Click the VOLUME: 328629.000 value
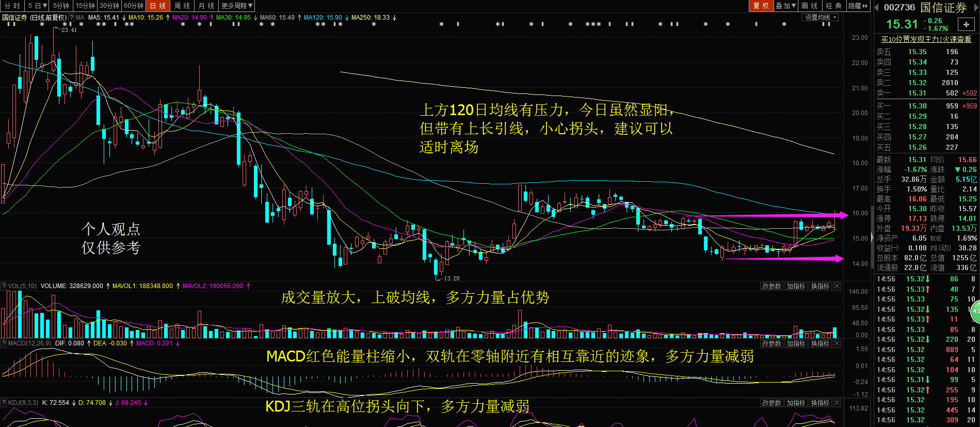980x427 pixels. pos(72,286)
